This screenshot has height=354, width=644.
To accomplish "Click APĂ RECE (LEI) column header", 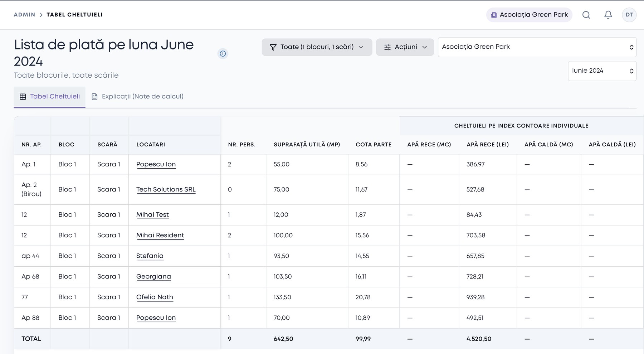I will (x=488, y=145).
